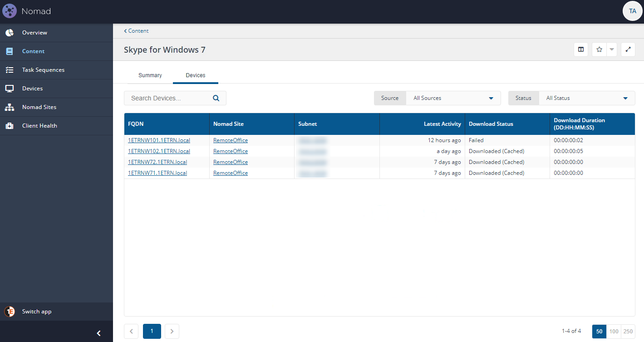Set page size to 250
The height and width of the screenshot is (342, 644).
pyautogui.click(x=628, y=332)
